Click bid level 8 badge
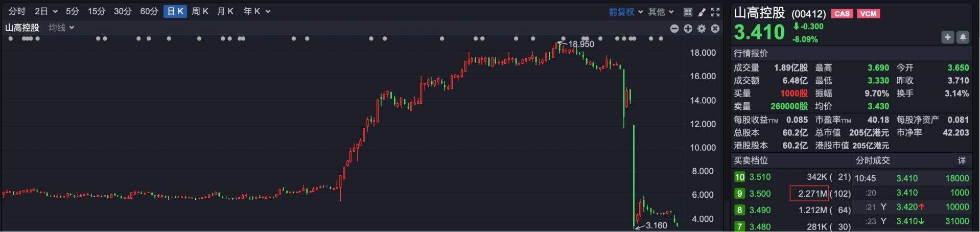This screenshot has height=232, width=980. click(739, 210)
